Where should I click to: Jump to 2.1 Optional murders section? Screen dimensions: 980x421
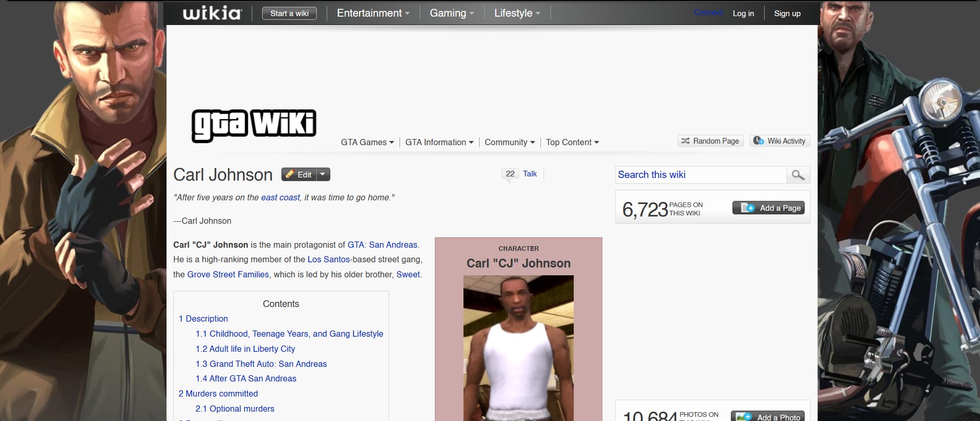click(235, 409)
